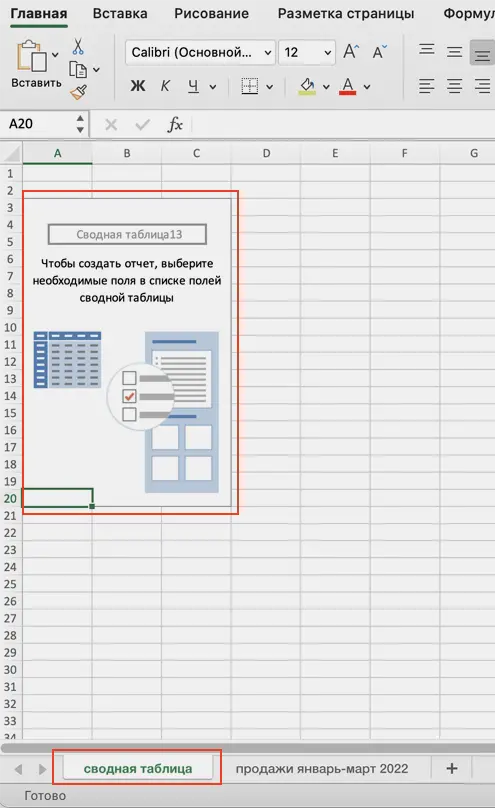Click the Paste (Вставить) clipboard icon
Viewport: 495px width, 808px height.
31,56
